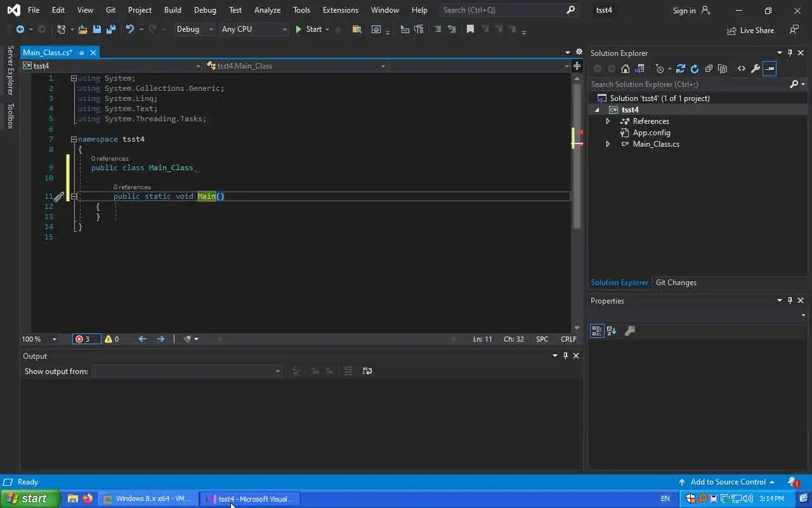Viewport: 812px width, 508px height.
Task: Select App.config in Solution Explorer
Action: [x=652, y=133]
